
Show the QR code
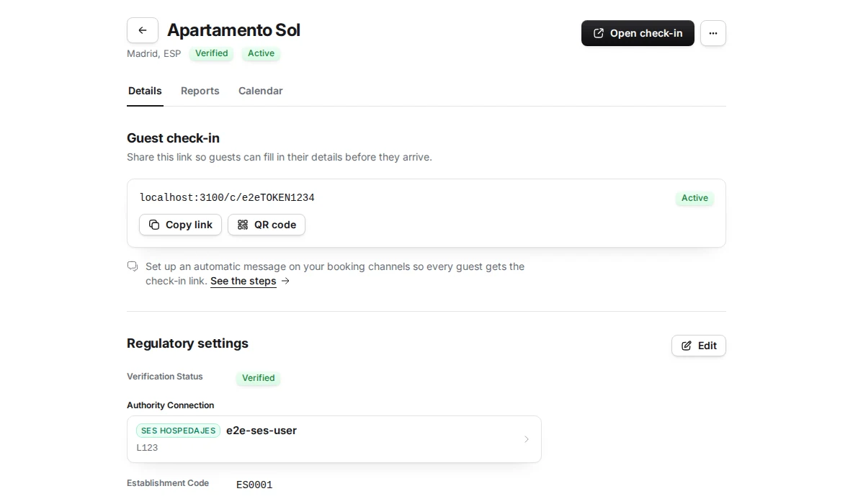tap(267, 225)
